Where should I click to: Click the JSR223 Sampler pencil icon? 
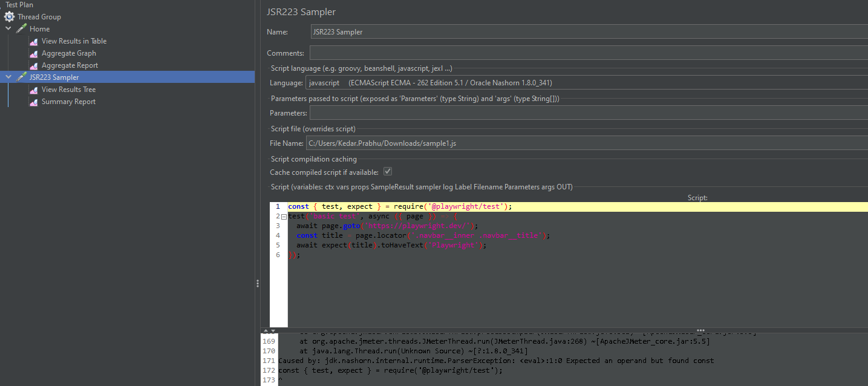pos(22,77)
